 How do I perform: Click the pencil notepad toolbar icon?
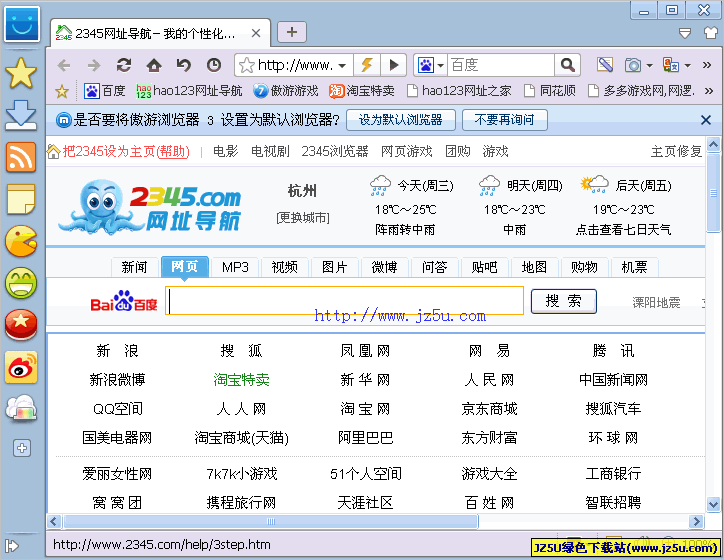604,65
